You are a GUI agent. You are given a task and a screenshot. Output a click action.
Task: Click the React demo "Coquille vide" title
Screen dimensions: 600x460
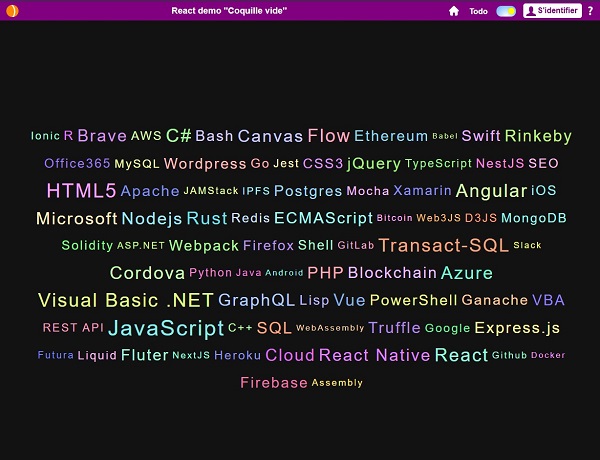coord(229,11)
